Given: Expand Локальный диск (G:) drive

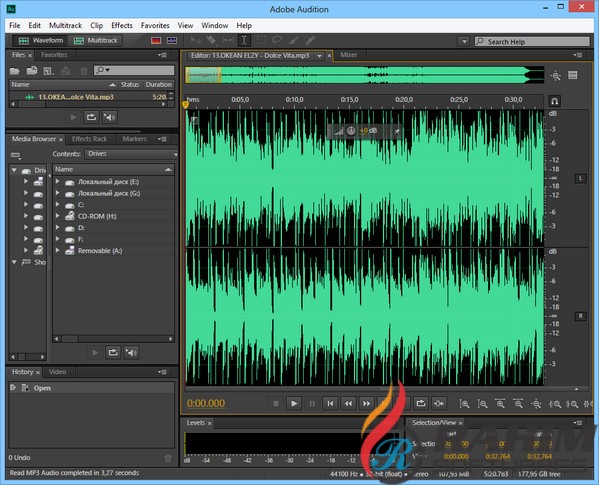Looking at the screenshot, I should 58,193.
